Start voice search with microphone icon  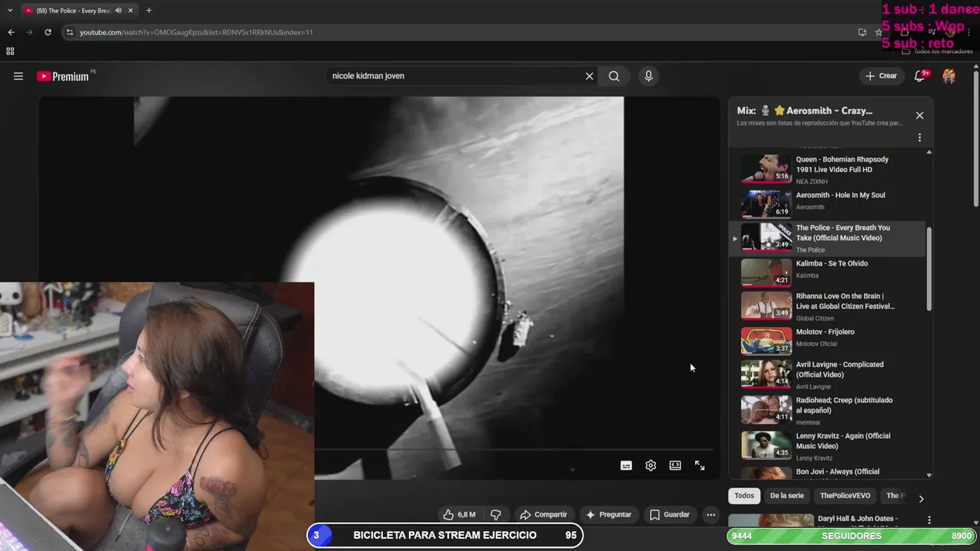click(648, 76)
